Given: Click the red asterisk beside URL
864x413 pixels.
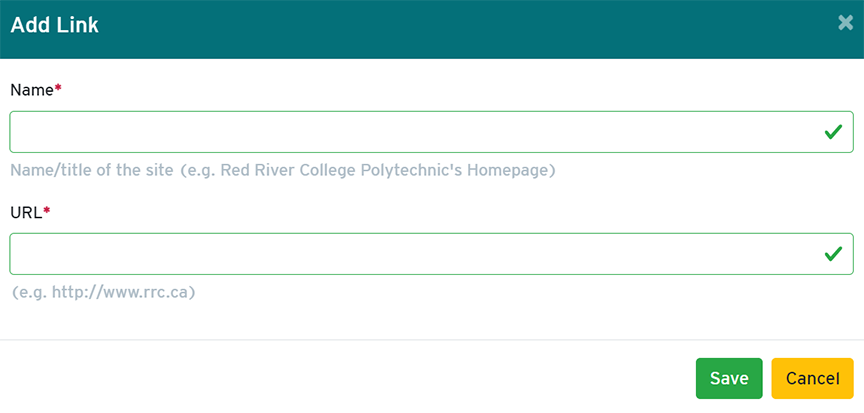Looking at the screenshot, I should tap(47, 212).
